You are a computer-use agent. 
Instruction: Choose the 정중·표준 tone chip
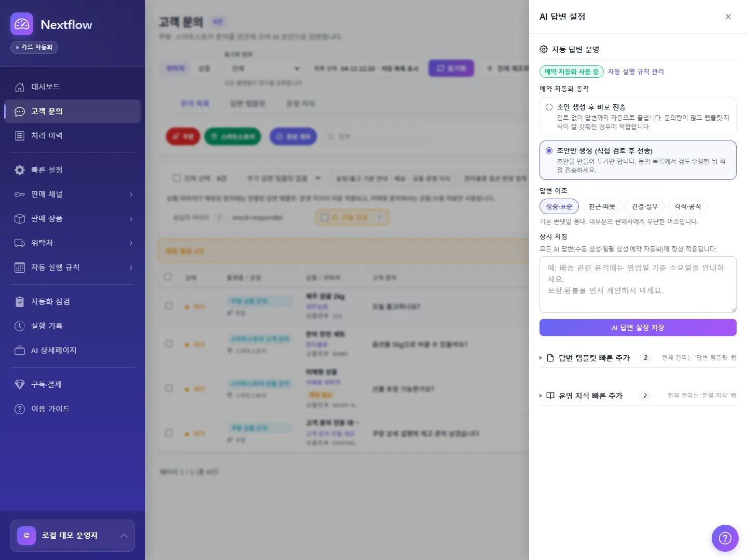[x=559, y=206]
